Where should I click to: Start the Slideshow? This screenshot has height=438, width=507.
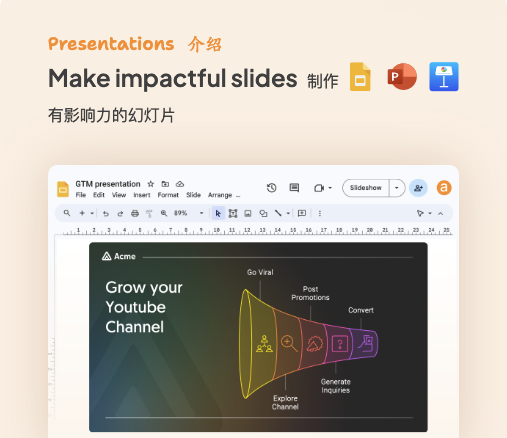click(x=366, y=188)
